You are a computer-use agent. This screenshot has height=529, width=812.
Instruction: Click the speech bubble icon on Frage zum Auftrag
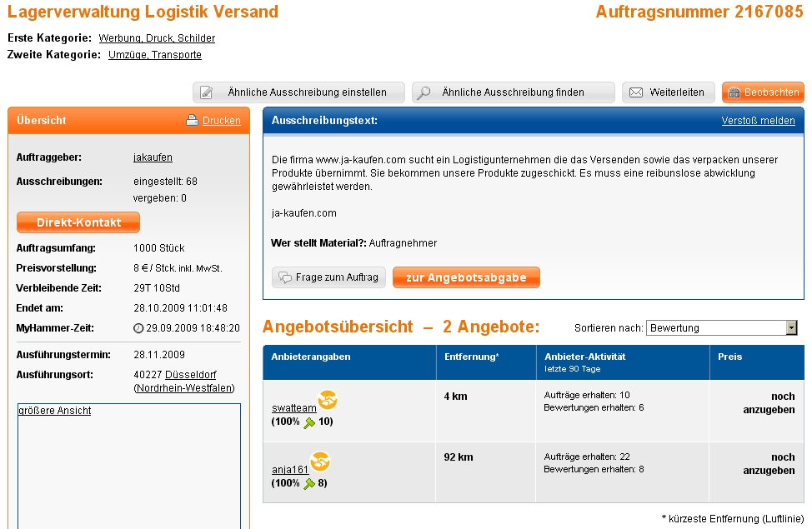pos(285,277)
